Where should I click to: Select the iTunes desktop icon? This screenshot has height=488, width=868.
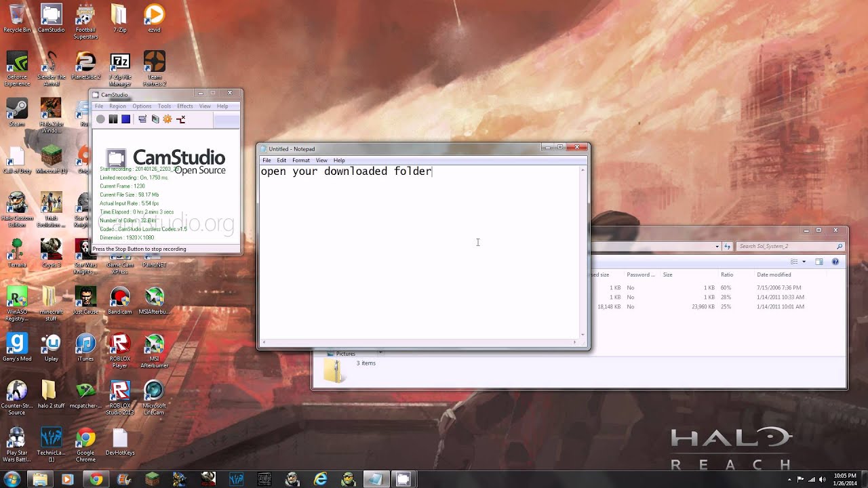[x=85, y=348]
